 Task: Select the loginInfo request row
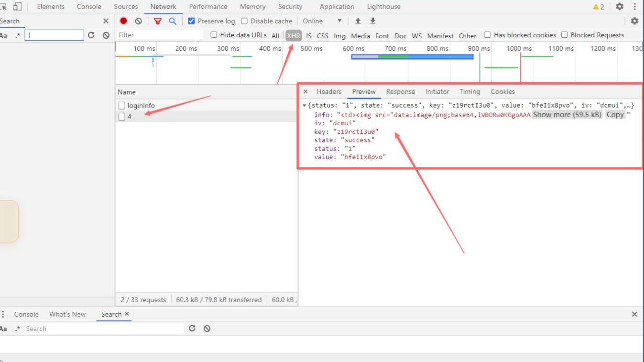(206, 105)
